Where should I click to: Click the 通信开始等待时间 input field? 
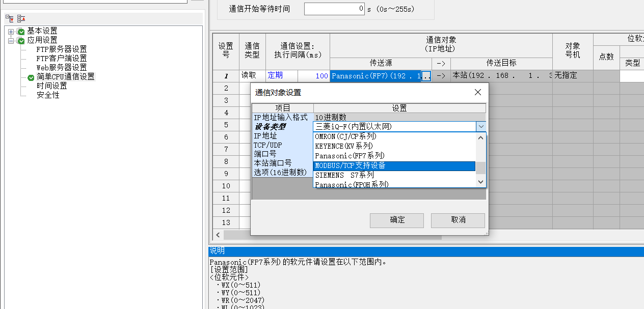(334, 9)
